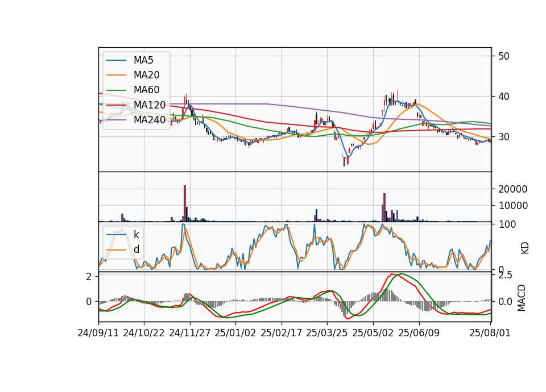Click the orange MA20 legend line sample

pos(117,75)
